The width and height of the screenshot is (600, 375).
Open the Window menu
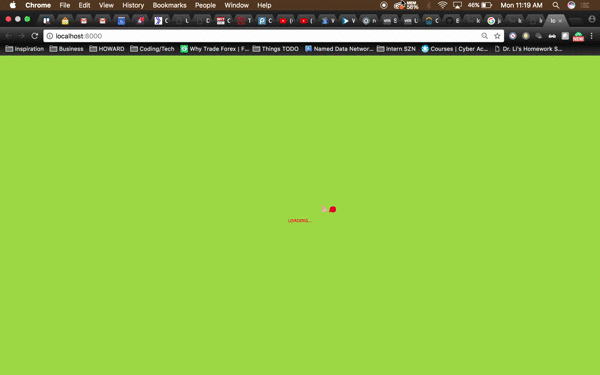tap(236, 5)
